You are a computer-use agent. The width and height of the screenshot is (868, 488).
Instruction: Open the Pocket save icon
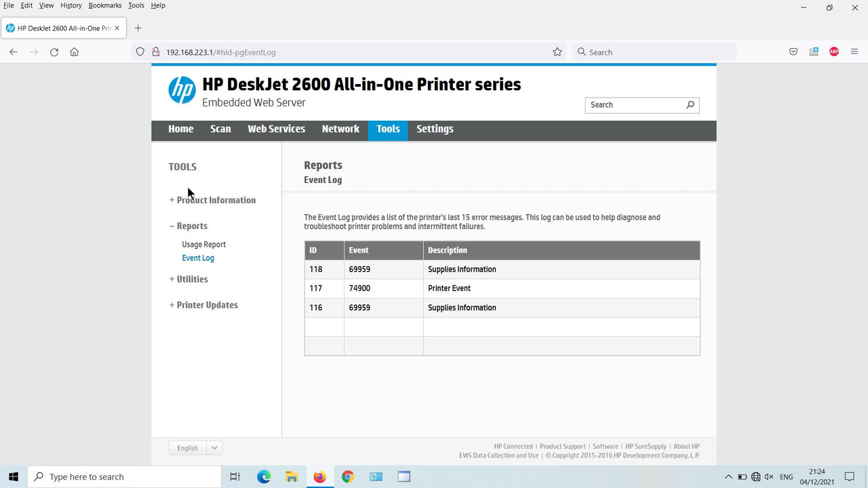[x=793, y=52]
